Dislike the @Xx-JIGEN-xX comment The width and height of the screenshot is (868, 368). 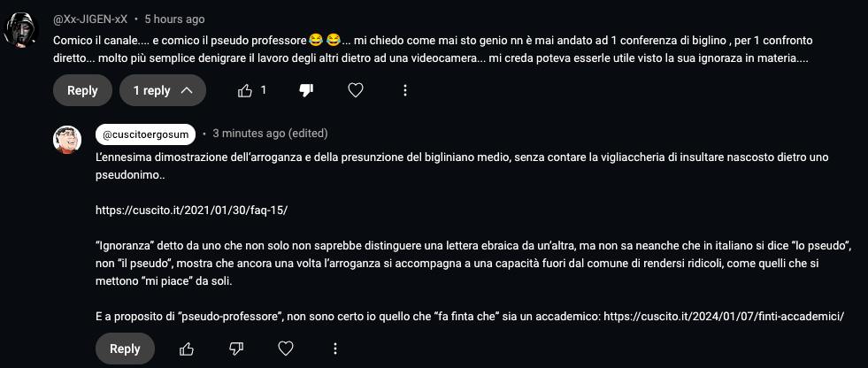pos(306,90)
